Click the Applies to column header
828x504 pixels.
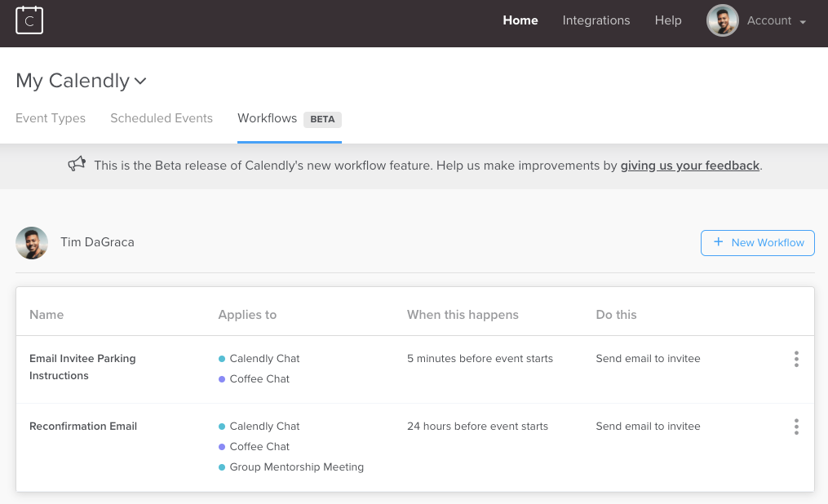pyautogui.click(x=247, y=315)
